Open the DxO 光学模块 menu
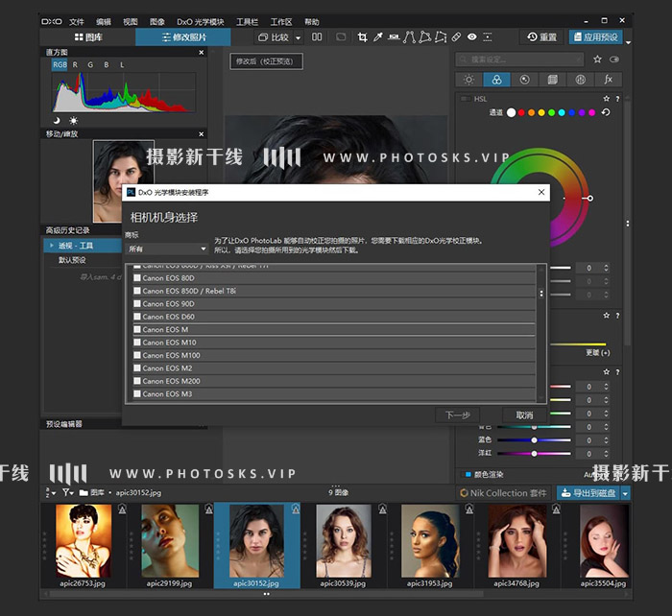 (x=201, y=22)
